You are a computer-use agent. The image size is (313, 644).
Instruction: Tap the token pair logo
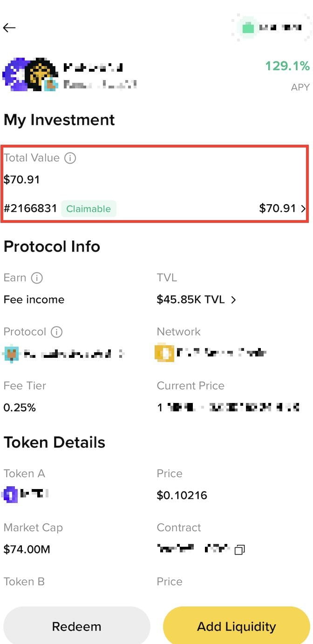[30, 75]
